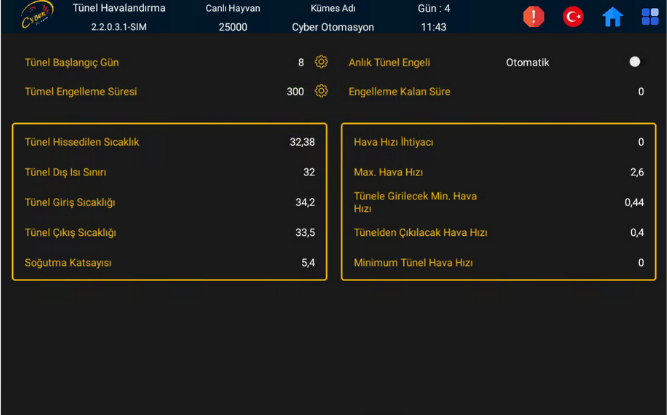The image size is (667, 415).
Task: Click Tünelden Çıkılacak Hava Hızı value 0,4
Action: [637, 233]
